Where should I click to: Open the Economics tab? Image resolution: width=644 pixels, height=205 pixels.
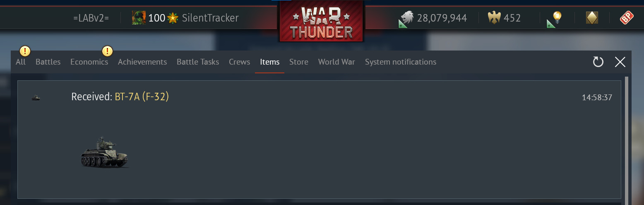[89, 62]
